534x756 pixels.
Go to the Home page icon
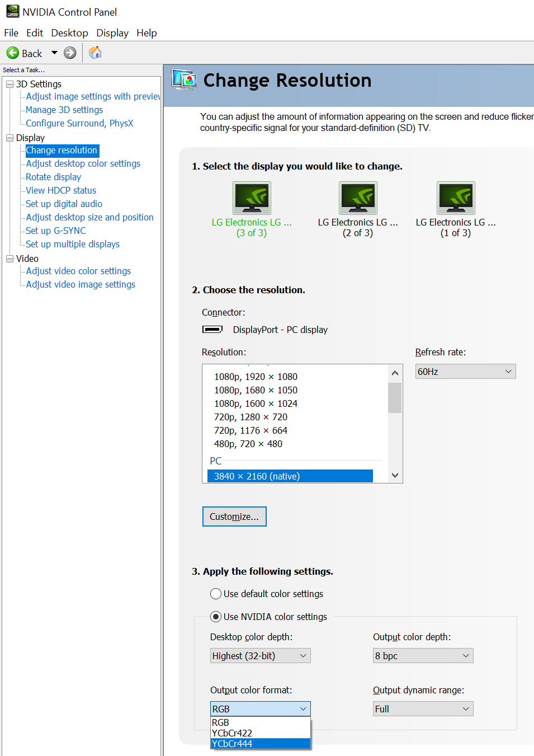tap(95, 53)
